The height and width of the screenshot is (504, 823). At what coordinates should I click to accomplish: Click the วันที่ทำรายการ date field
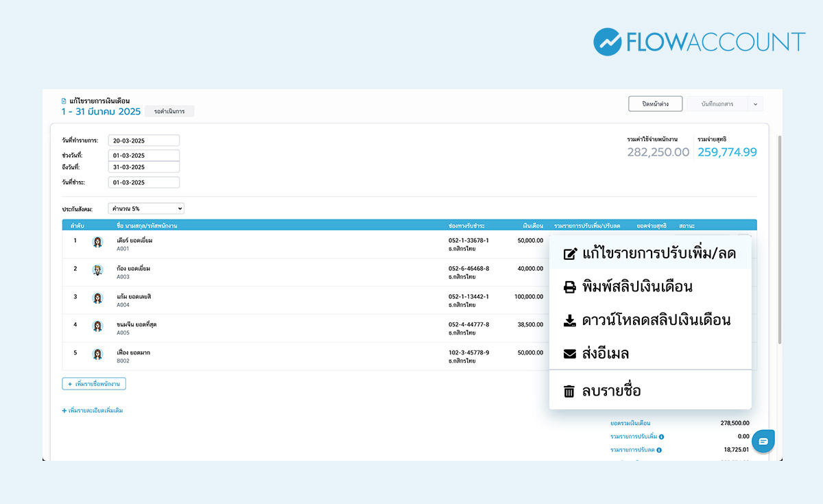coord(143,140)
